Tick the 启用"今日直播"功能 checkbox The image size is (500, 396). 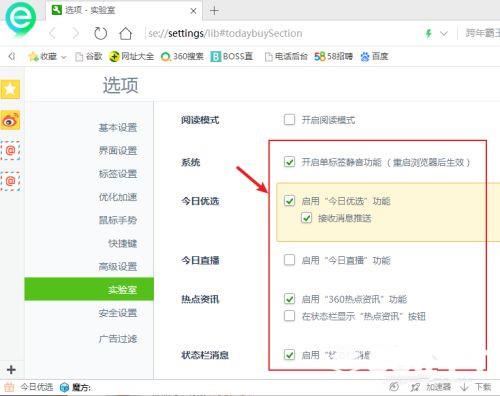point(289,260)
